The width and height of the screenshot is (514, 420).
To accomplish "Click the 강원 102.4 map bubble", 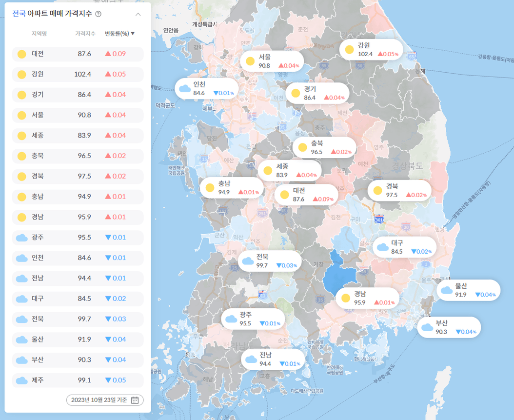I will click(x=371, y=49).
